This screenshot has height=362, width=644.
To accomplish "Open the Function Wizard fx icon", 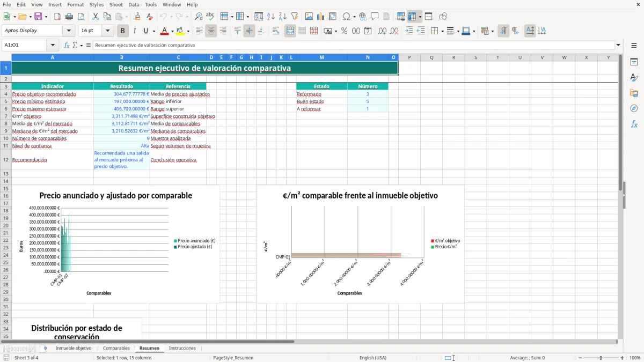I will (67, 45).
